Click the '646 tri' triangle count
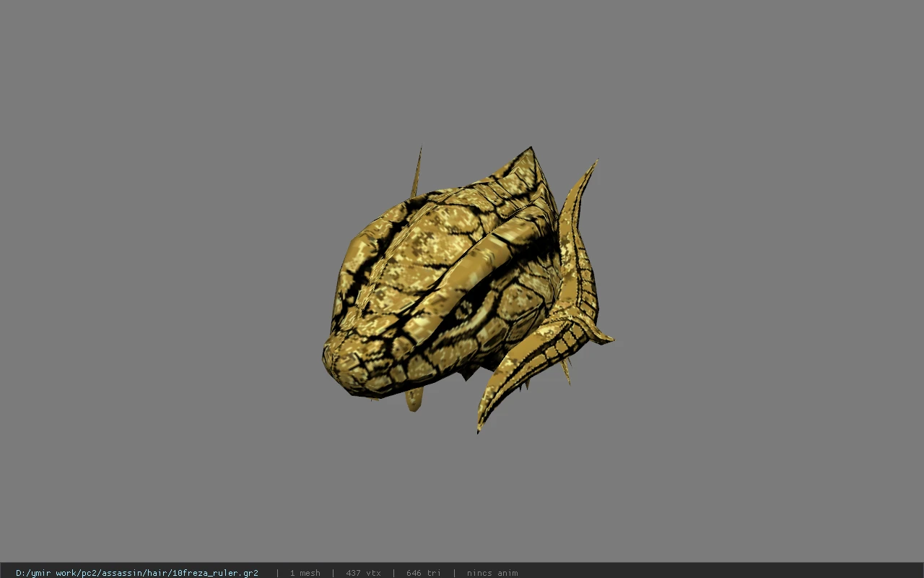 point(424,573)
